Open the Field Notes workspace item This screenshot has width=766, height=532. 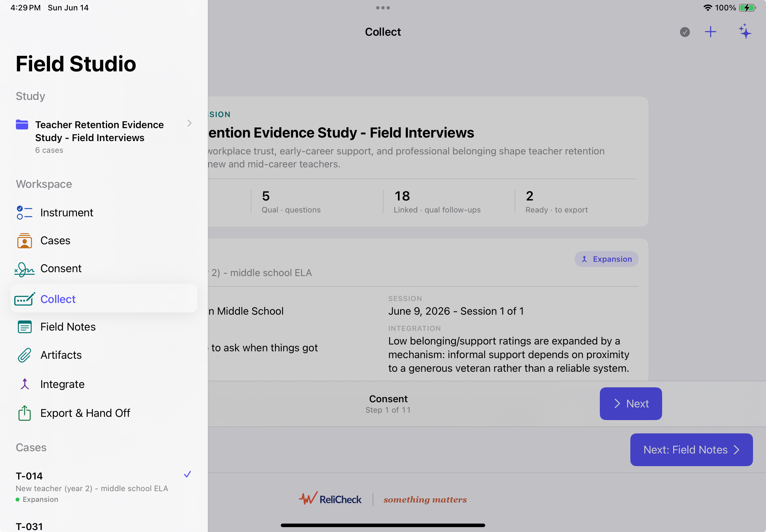104,327
